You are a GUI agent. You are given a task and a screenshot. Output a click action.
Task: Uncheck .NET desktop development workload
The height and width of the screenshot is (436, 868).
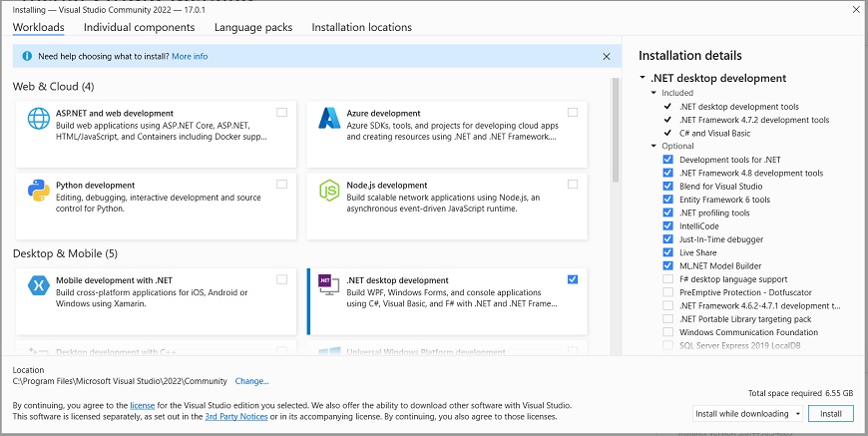click(572, 279)
